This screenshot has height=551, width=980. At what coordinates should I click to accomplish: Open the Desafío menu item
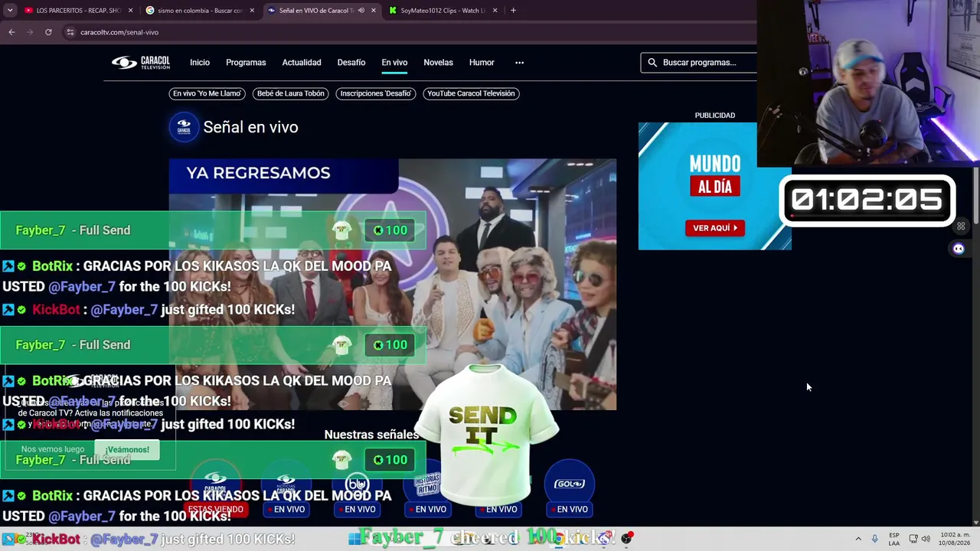tap(351, 63)
